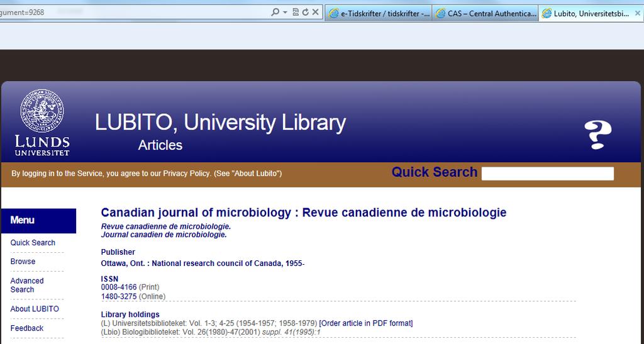Open the address bar dropdown arrow
644x344 pixels.
coord(285,13)
